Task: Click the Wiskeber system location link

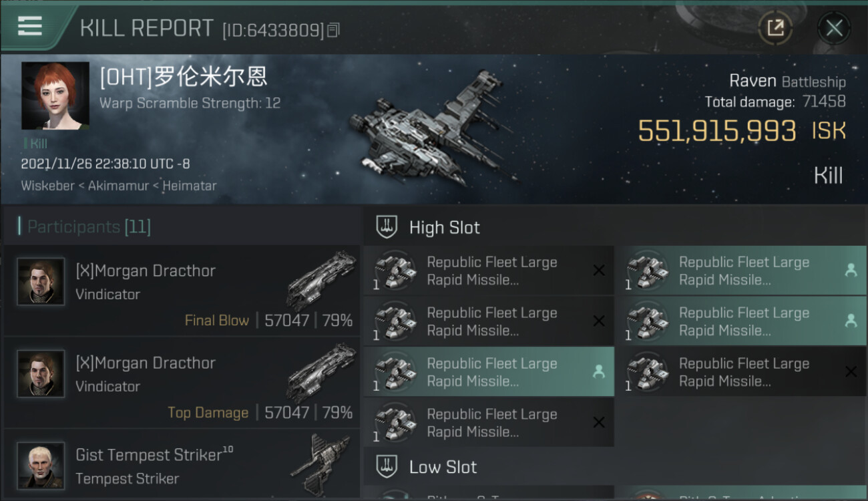Action: pos(47,186)
